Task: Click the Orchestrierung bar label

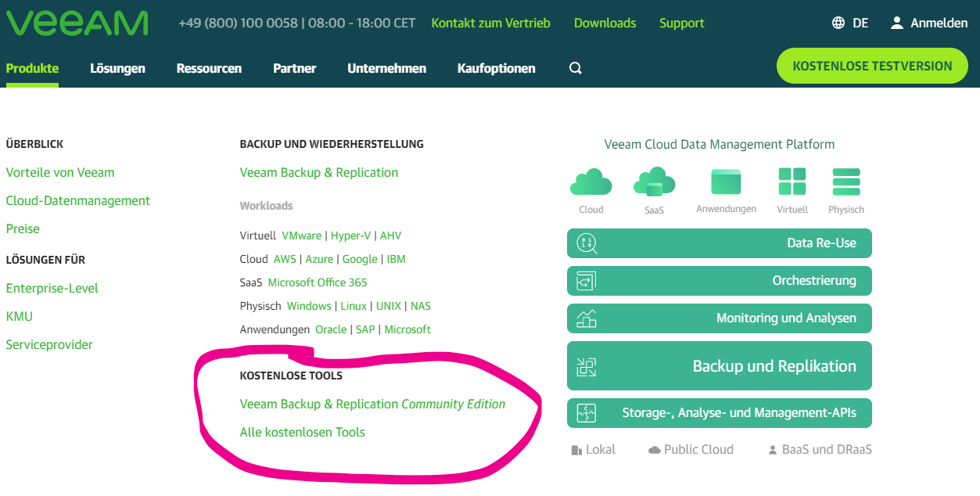Action: 814,281
